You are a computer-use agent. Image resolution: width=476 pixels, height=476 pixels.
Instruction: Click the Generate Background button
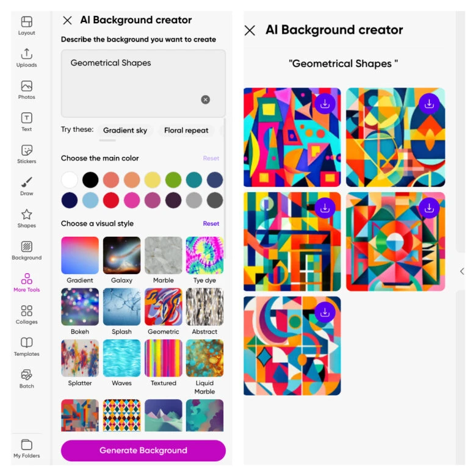(x=143, y=450)
